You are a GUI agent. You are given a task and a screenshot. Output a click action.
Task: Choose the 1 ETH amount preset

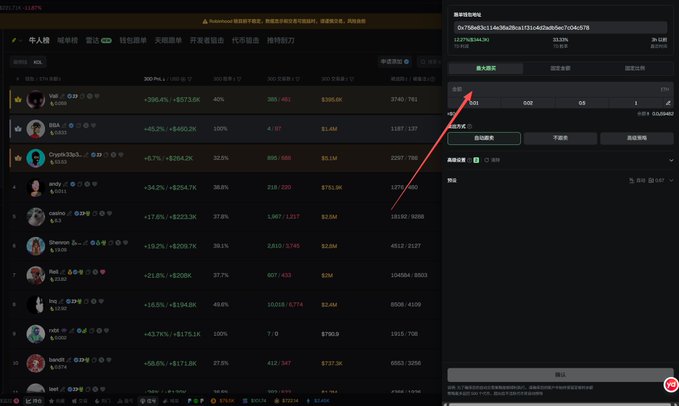click(636, 103)
